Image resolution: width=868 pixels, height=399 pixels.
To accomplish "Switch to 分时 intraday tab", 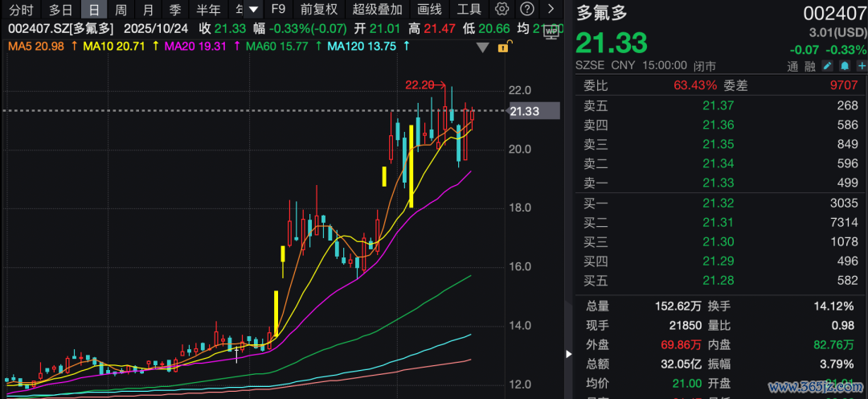I will [x=21, y=10].
